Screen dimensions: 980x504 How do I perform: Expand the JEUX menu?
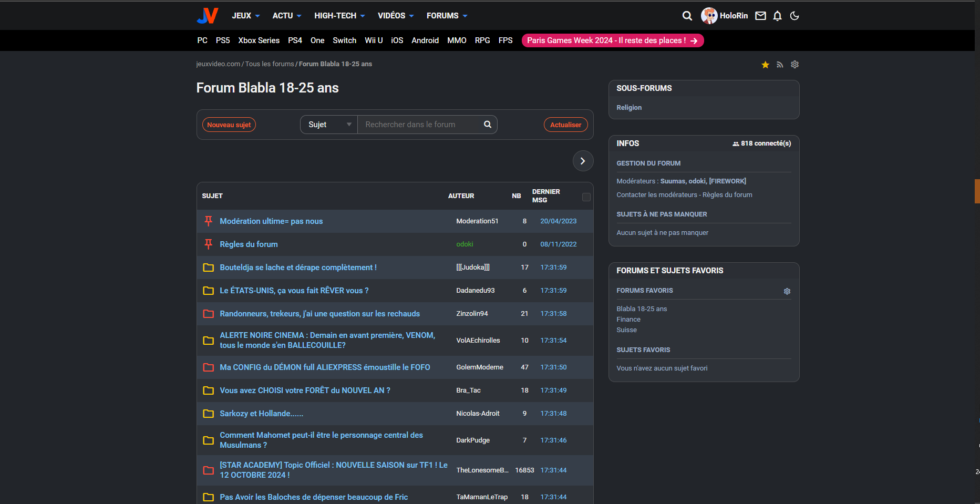click(245, 16)
